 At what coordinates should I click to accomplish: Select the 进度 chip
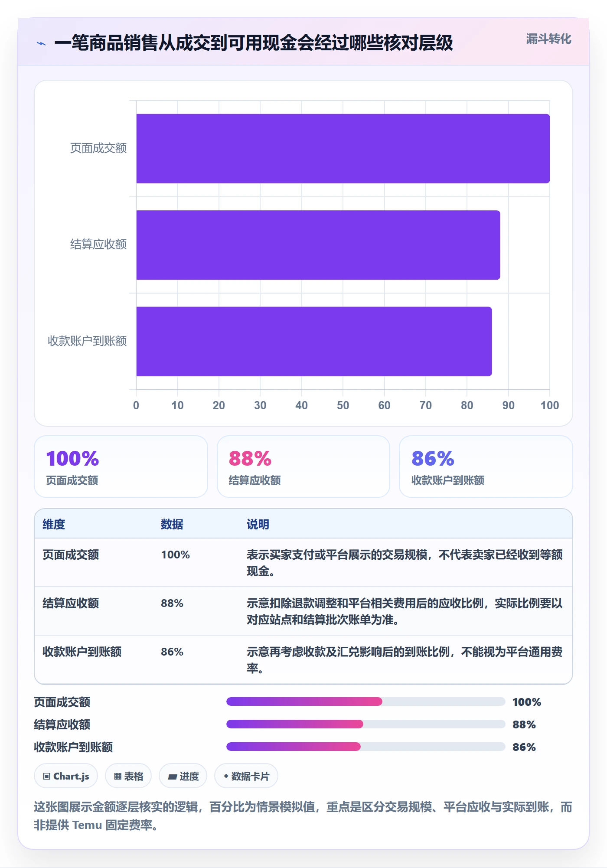183,776
